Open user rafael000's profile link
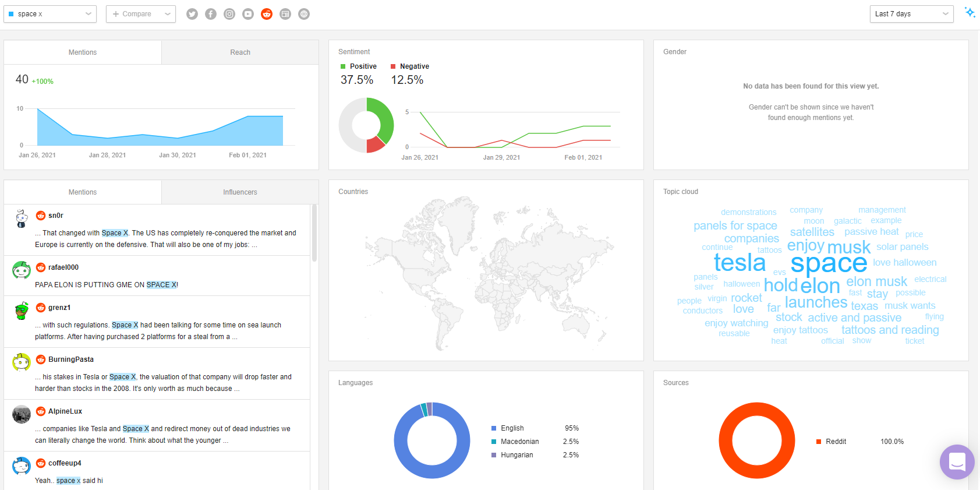 tap(63, 267)
